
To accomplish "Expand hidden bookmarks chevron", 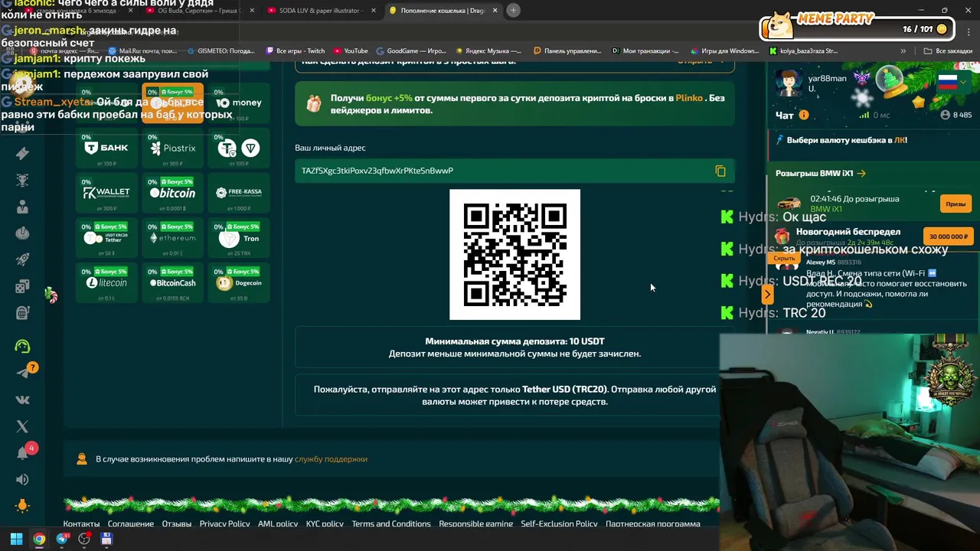I will coord(903,51).
